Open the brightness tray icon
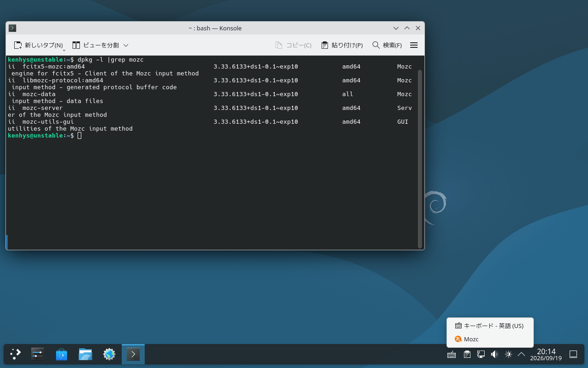The height and width of the screenshot is (368, 588). [x=509, y=354]
